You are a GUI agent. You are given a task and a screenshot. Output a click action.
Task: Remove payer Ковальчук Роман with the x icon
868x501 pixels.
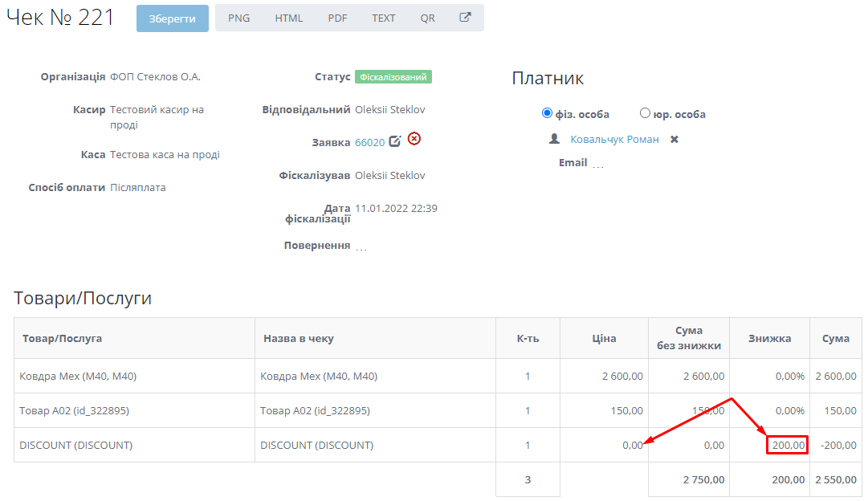[x=674, y=140]
